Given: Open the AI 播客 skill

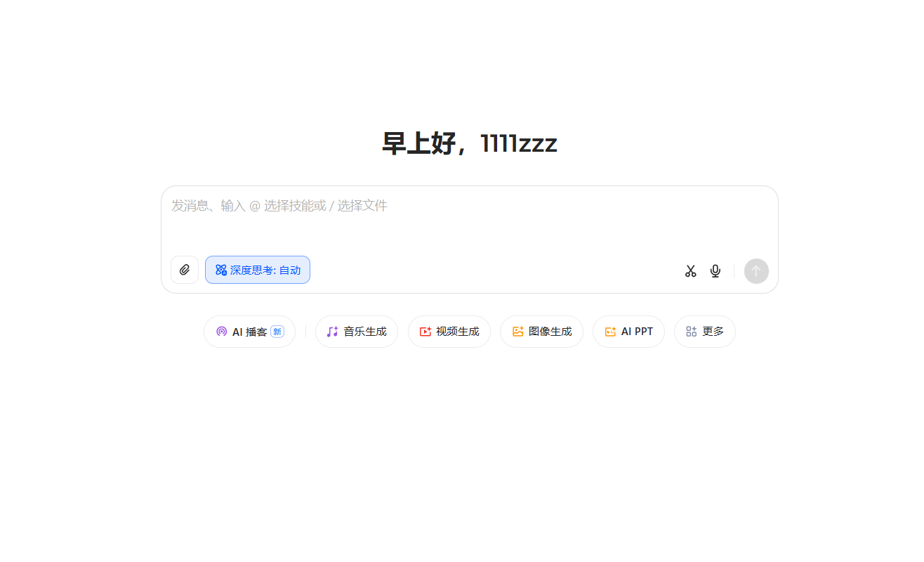Looking at the screenshot, I should [249, 332].
